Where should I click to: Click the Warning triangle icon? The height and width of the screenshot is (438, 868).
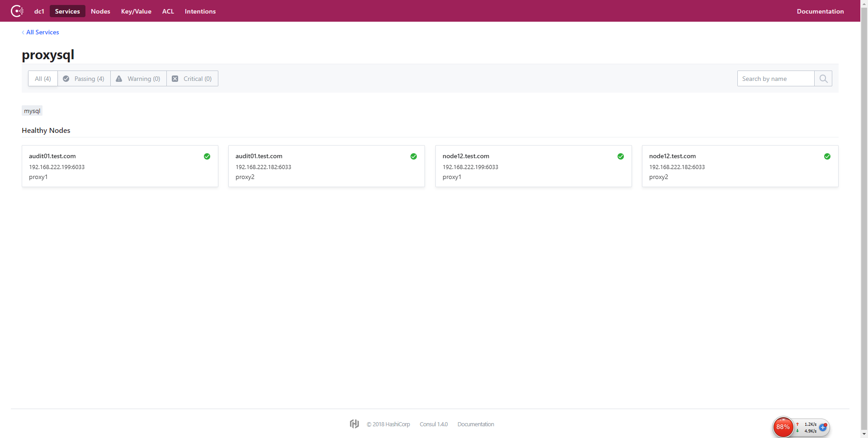point(119,79)
